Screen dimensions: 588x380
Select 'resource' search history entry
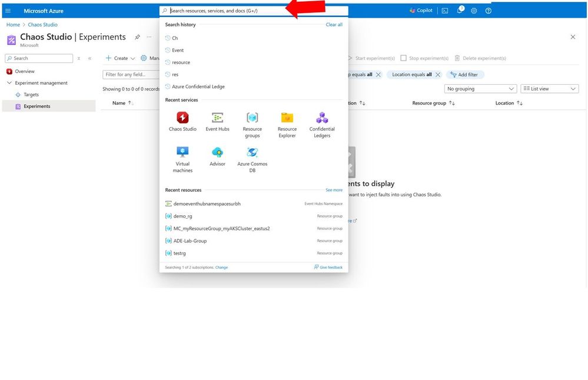point(181,62)
